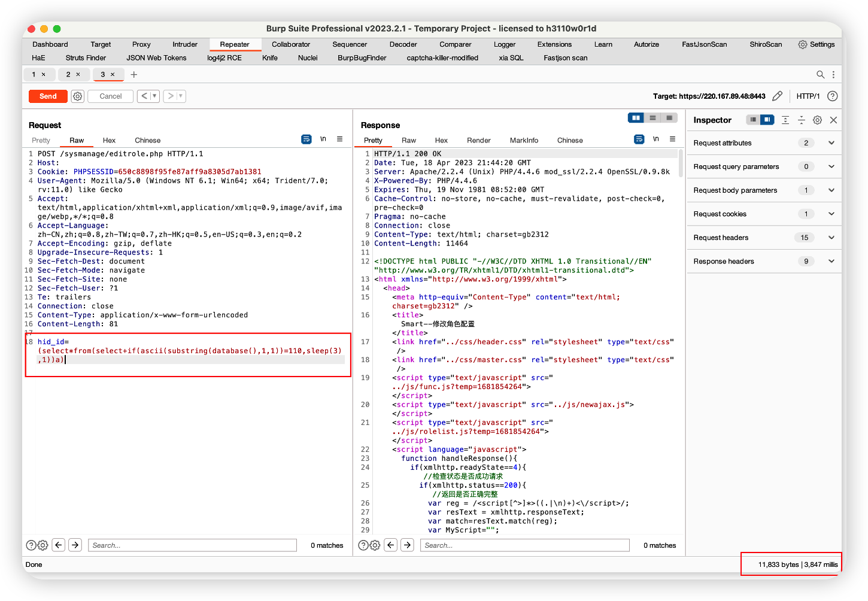Open the Repeater tabs kebab menu

coord(833,74)
